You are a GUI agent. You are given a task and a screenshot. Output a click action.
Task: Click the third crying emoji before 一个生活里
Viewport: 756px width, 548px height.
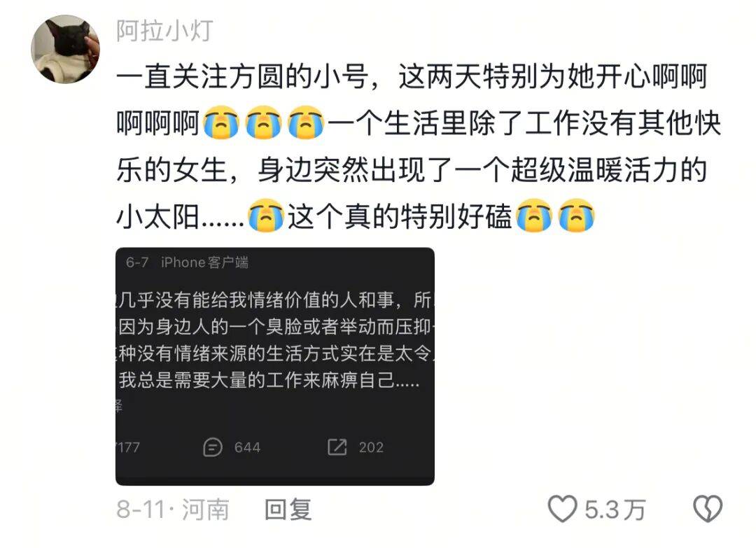(x=306, y=123)
